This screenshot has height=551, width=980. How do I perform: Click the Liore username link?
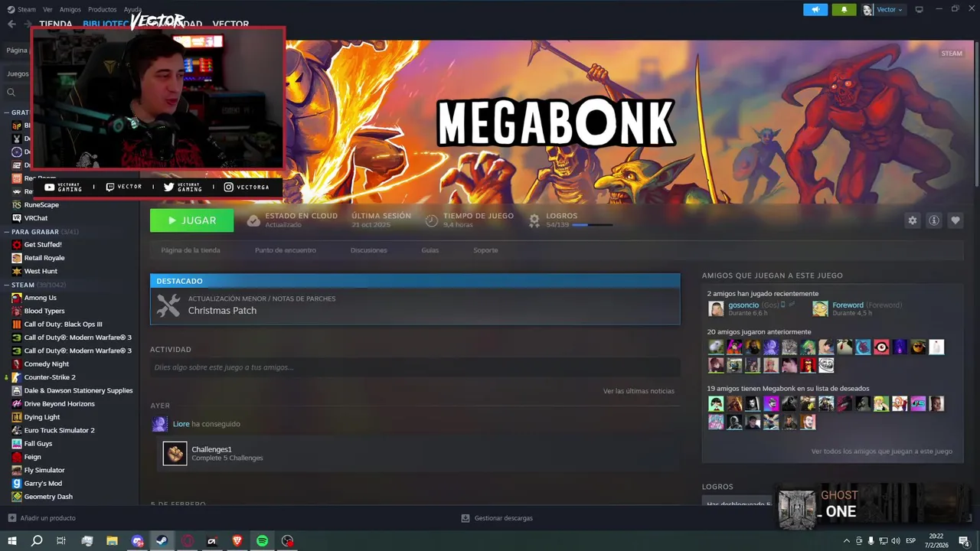pyautogui.click(x=181, y=424)
